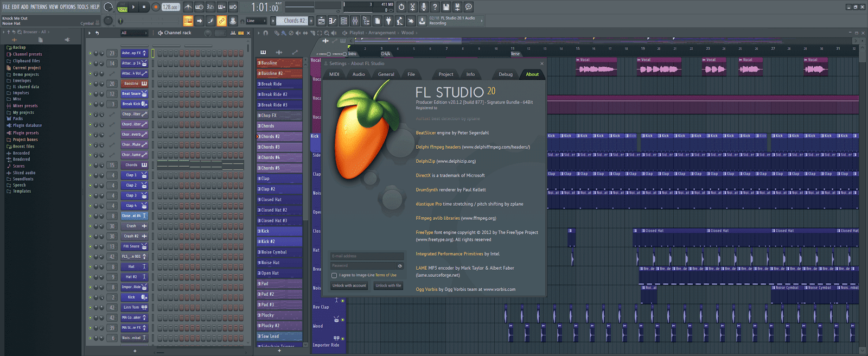Toggle channel rack graph editor icon
Viewport: 868px width, 356px height.
(233, 33)
